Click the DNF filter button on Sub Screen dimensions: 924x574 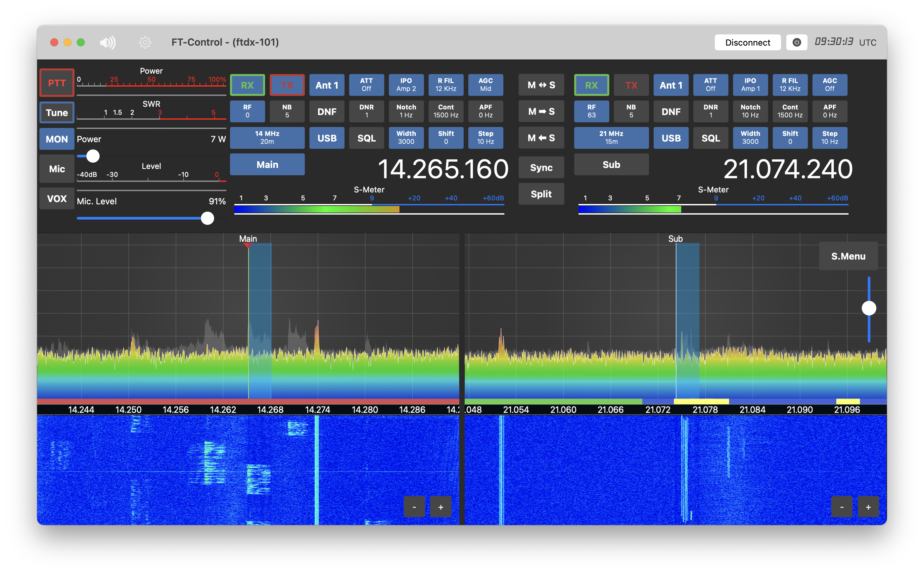point(671,111)
